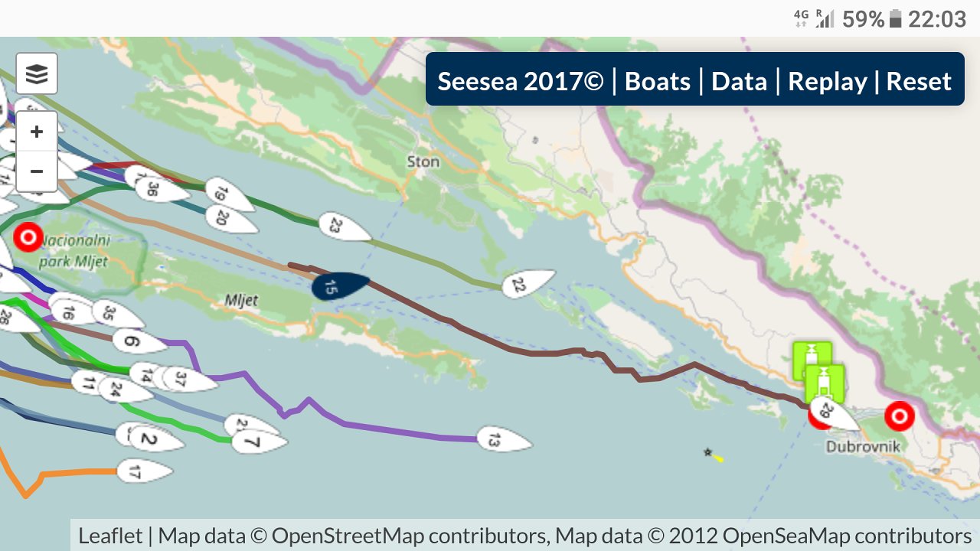Start the race Replay

tap(828, 81)
